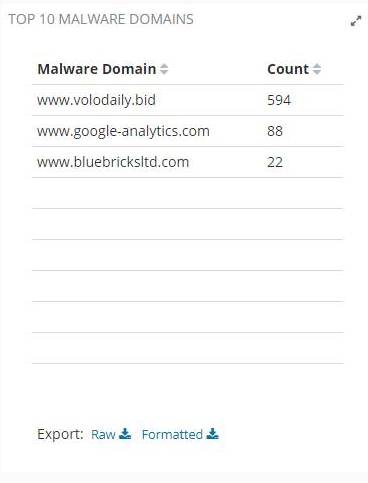Click the 594 count value
Screen dimensions: 368x483
pyautogui.click(x=279, y=100)
